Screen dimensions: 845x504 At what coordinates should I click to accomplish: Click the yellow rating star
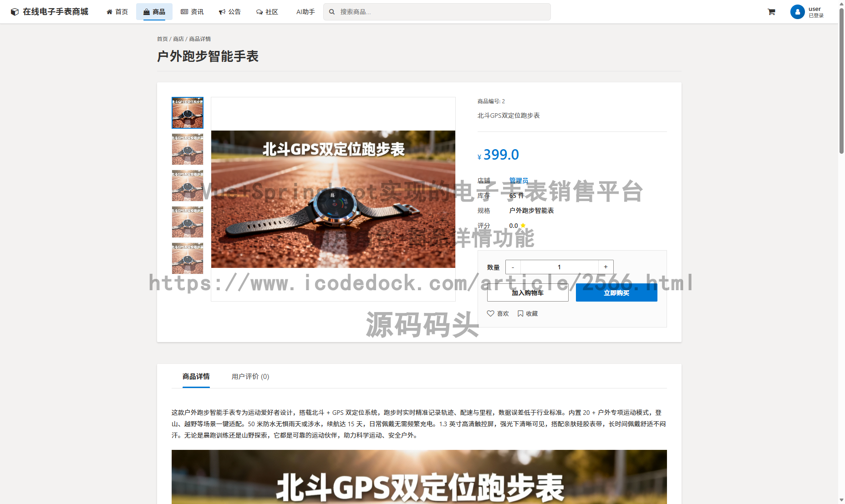[x=523, y=225]
